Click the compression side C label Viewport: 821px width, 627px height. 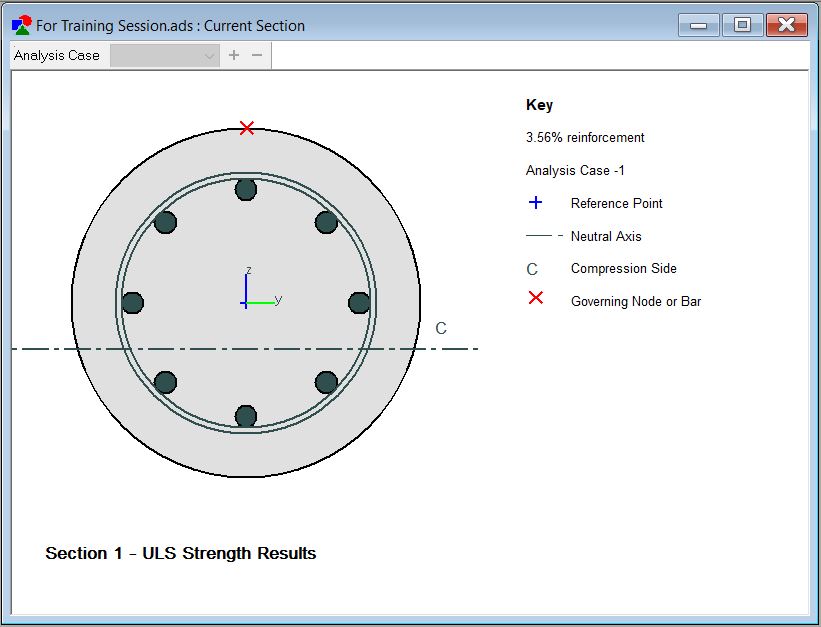(x=441, y=328)
